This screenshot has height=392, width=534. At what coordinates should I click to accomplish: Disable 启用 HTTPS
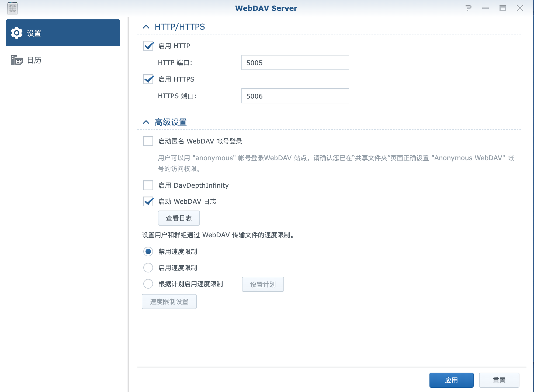coord(148,79)
